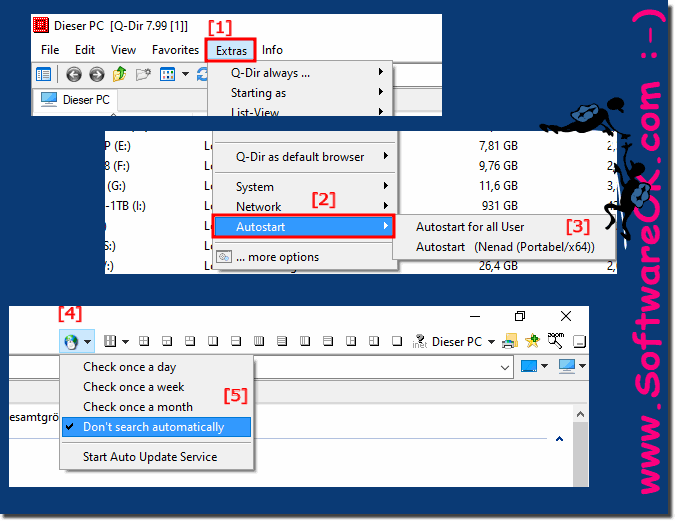The width and height of the screenshot is (675, 521).
Task: Expand the blue screen icon dropdown
Action: pos(544,366)
